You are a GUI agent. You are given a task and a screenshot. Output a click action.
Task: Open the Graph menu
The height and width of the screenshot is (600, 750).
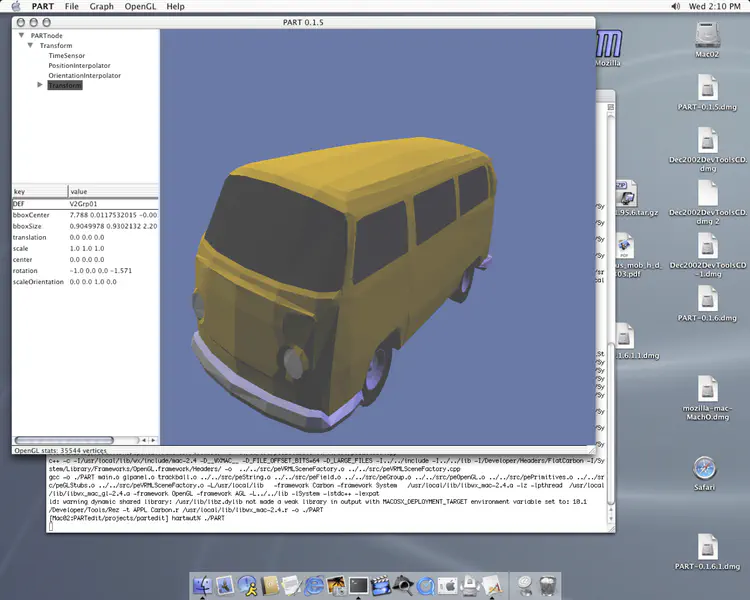(102, 6)
